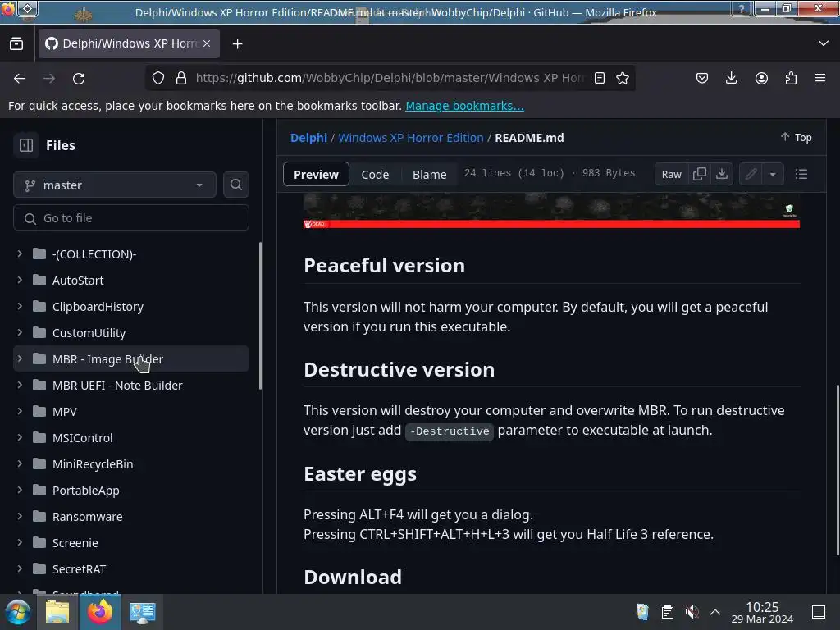Image resolution: width=840 pixels, height=630 pixels.
Task: Open system settings taskbar icon
Action: [x=143, y=612]
